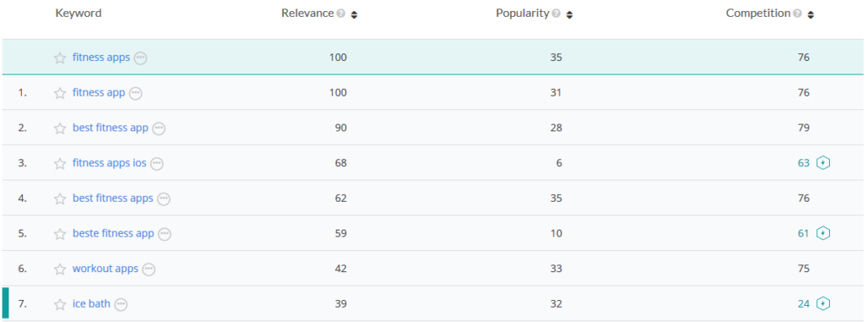
Task: Open more options for 'fitness app'
Action: tap(136, 93)
